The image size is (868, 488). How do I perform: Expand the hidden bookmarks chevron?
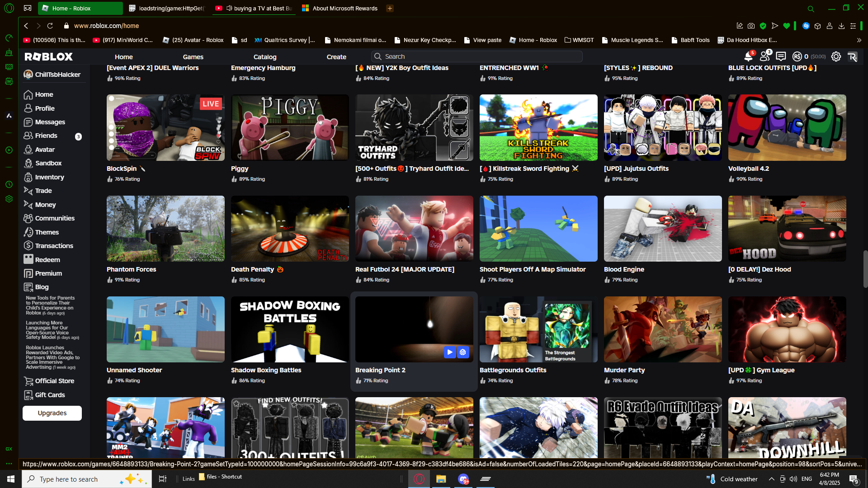859,40
